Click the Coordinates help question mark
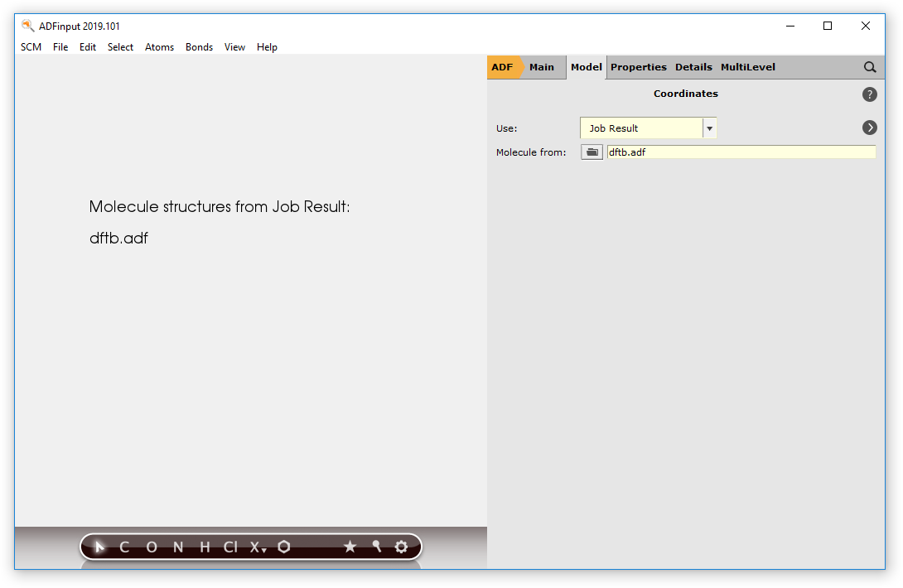Image resolution: width=903 pixels, height=588 pixels. click(x=869, y=94)
